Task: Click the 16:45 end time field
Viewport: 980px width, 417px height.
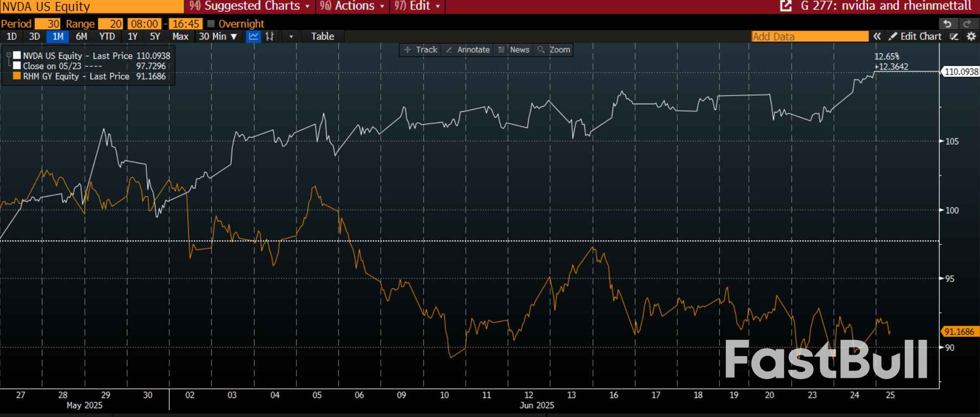Action: (x=186, y=24)
